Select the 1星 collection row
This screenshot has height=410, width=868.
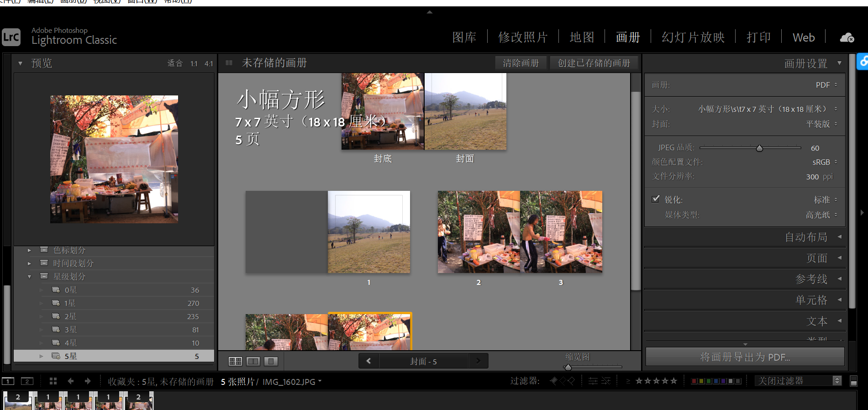tap(114, 303)
